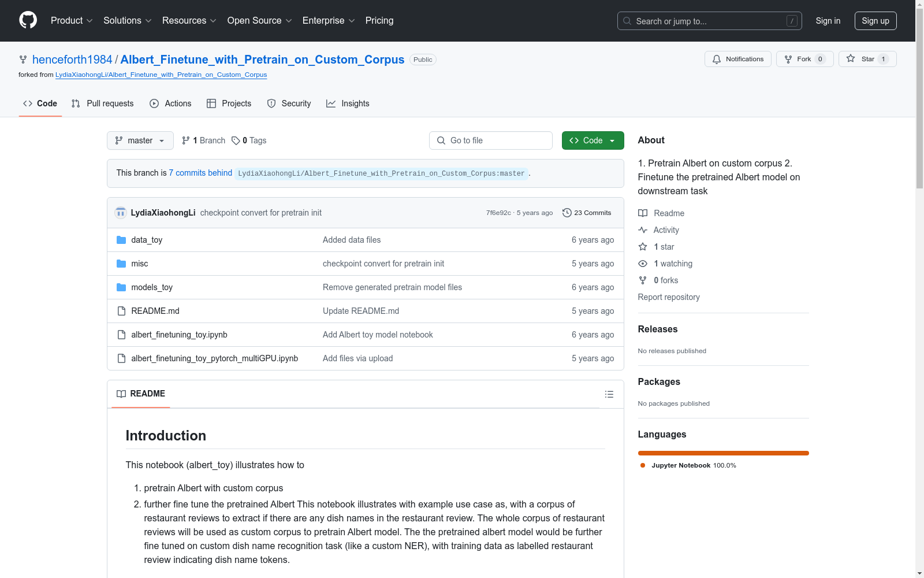924x578 pixels.
Task: Click the bell icon in Notifications button
Action: (717, 59)
